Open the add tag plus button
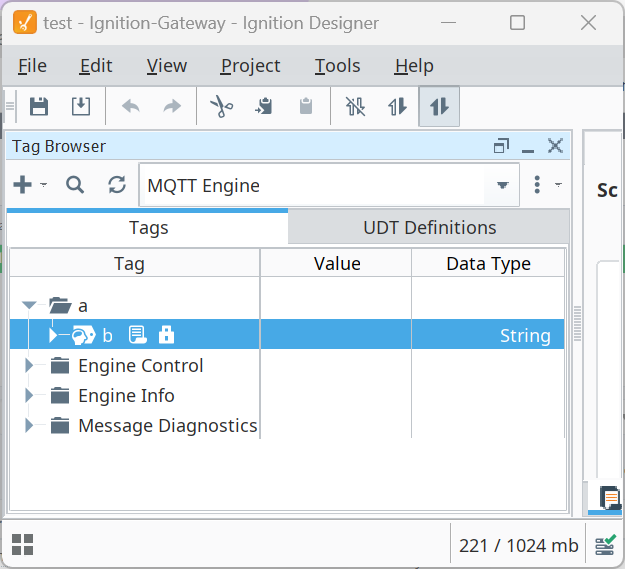 point(22,185)
